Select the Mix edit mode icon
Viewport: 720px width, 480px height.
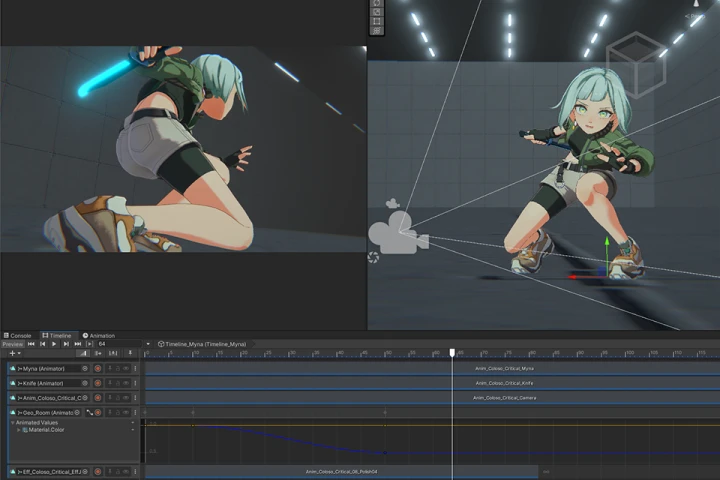[x=83, y=353]
